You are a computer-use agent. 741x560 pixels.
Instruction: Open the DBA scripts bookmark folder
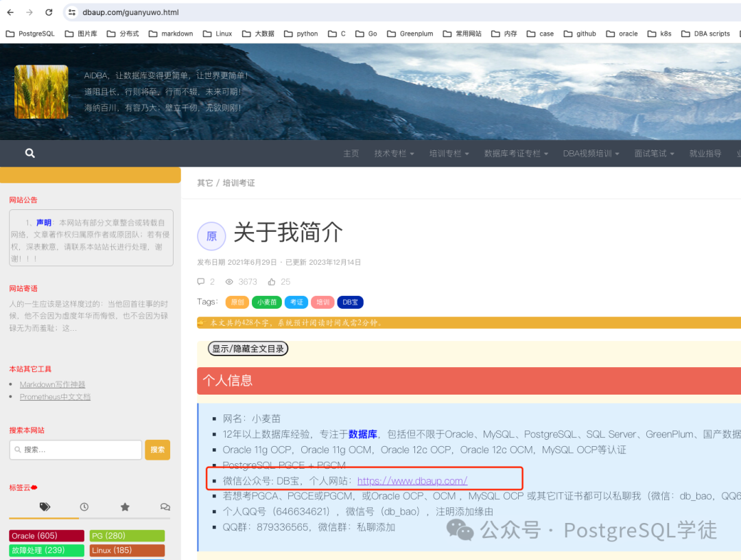point(705,34)
